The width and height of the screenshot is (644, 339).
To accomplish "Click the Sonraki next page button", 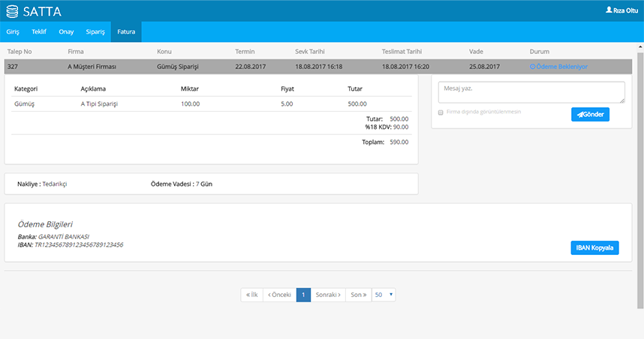I will click(328, 295).
